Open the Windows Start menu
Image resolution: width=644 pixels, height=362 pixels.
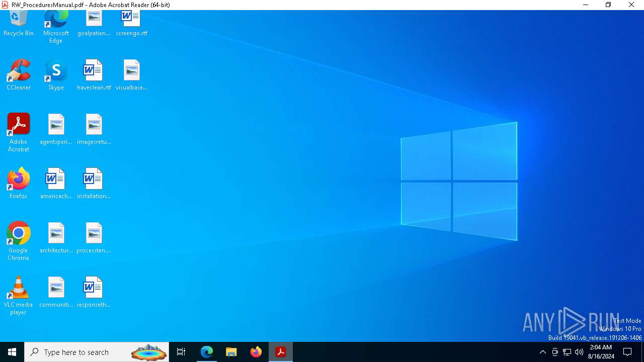click(x=12, y=352)
